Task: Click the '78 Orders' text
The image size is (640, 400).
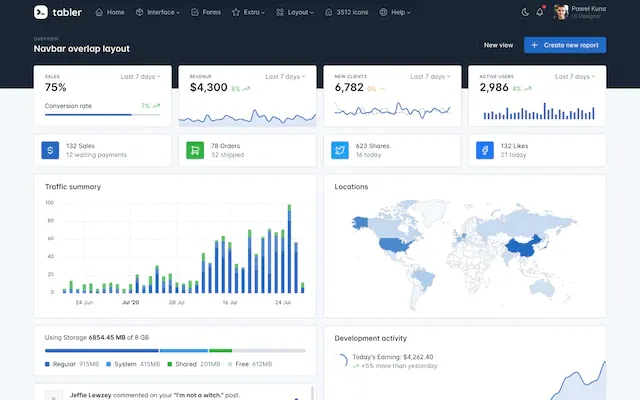Action: 226,146
